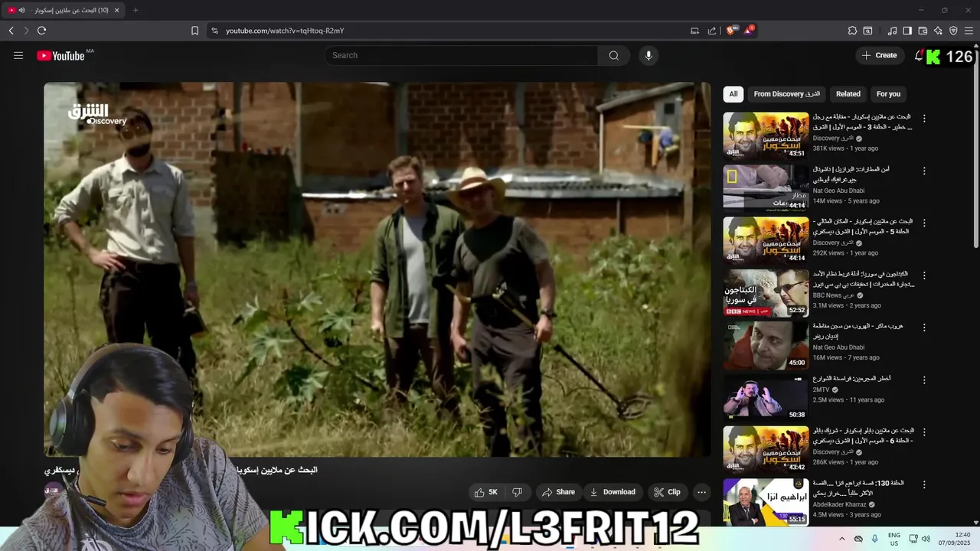Image resolution: width=980 pixels, height=551 pixels.
Task: Click the Create button
Action: click(x=879, y=55)
